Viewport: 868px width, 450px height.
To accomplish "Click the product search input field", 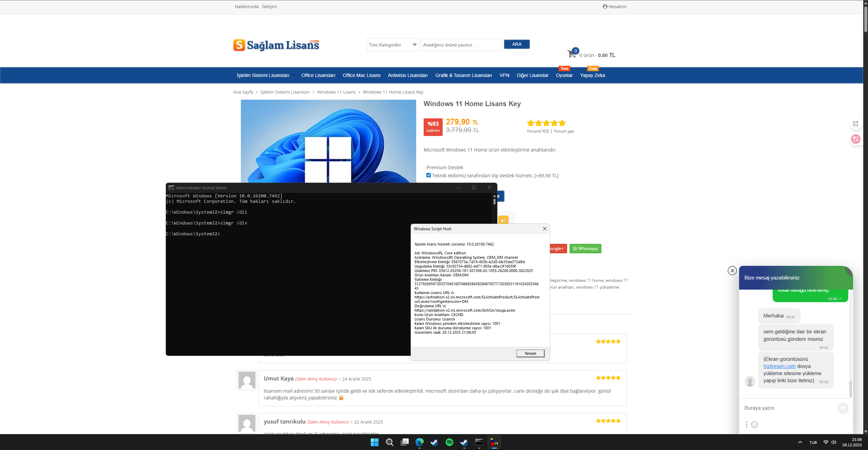I will pyautogui.click(x=461, y=45).
